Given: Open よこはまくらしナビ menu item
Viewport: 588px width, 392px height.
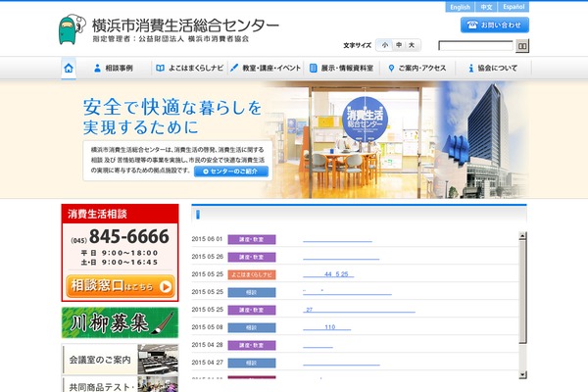Looking at the screenshot, I should pos(189,68).
